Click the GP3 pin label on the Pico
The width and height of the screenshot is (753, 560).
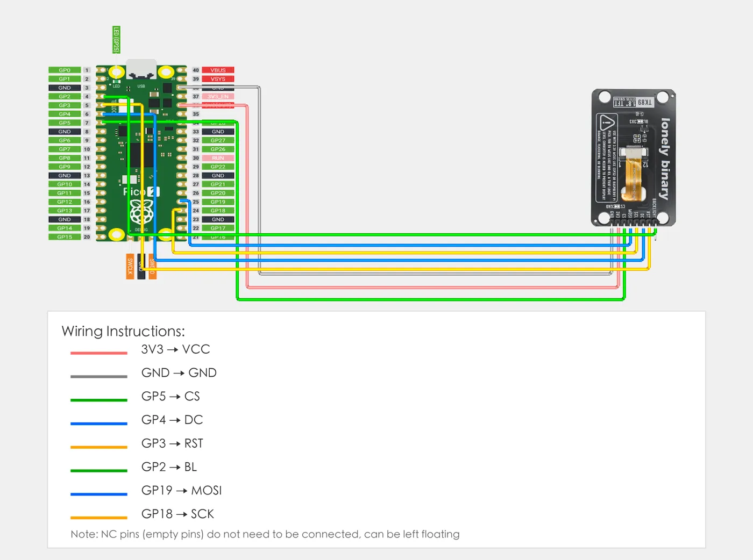coord(65,105)
